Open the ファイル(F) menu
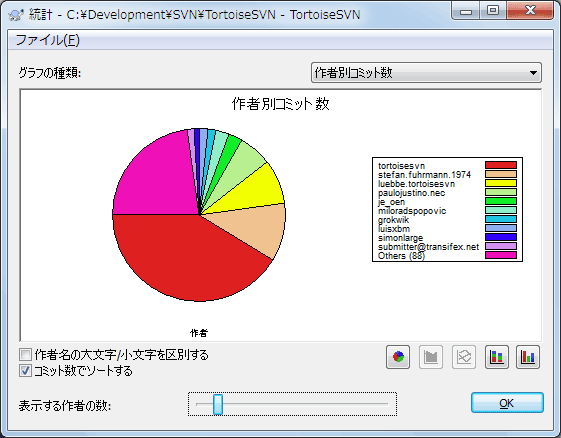The height and width of the screenshot is (438, 561). 47,40
